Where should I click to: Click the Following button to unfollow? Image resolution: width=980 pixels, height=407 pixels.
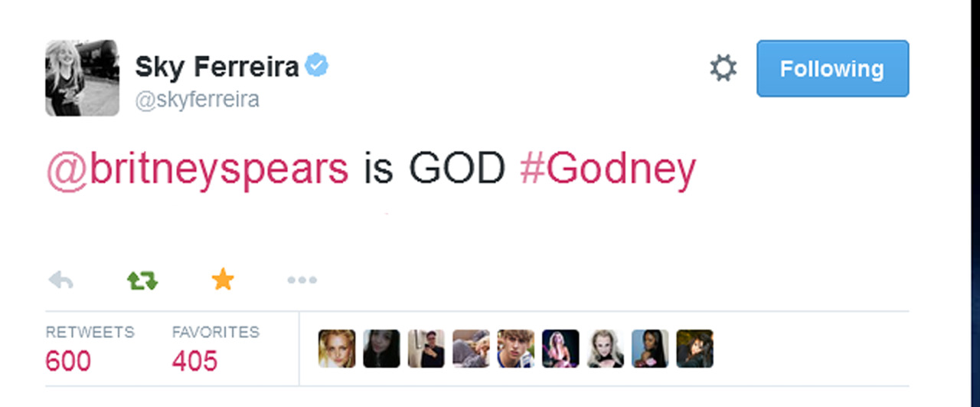832,69
